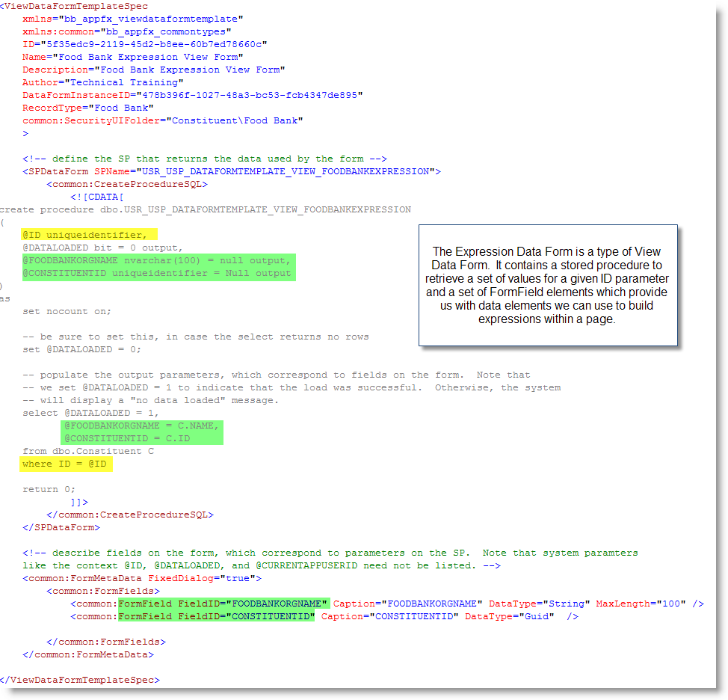Click comment 'describe fields on the form'

tap(330, 553)
